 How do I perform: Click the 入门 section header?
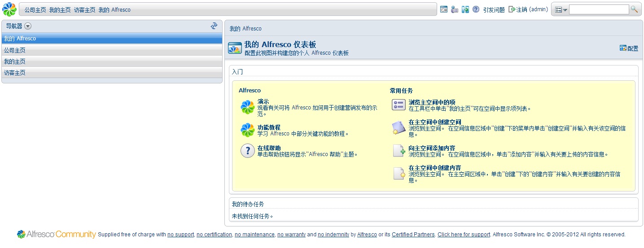tap(237, 72)
